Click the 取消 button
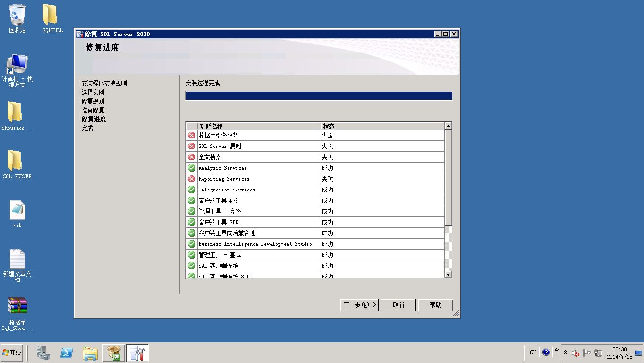Screen dimensions: 644x363 (398, 305)
